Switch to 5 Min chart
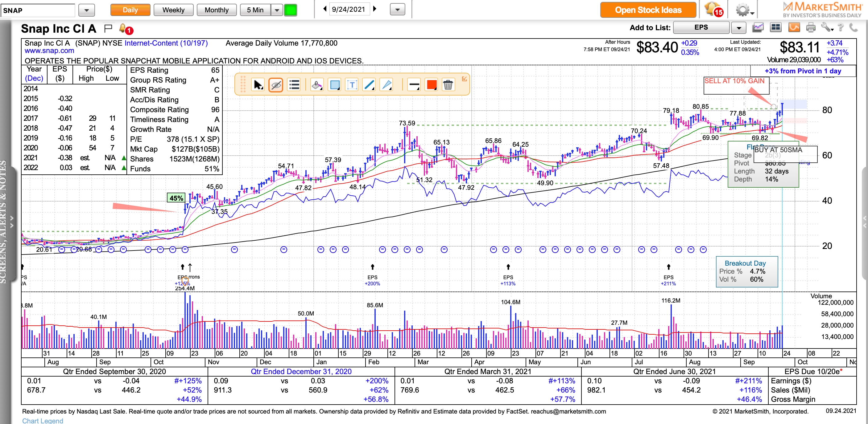Screen dimensions: 868x424 tap(255, 10)
